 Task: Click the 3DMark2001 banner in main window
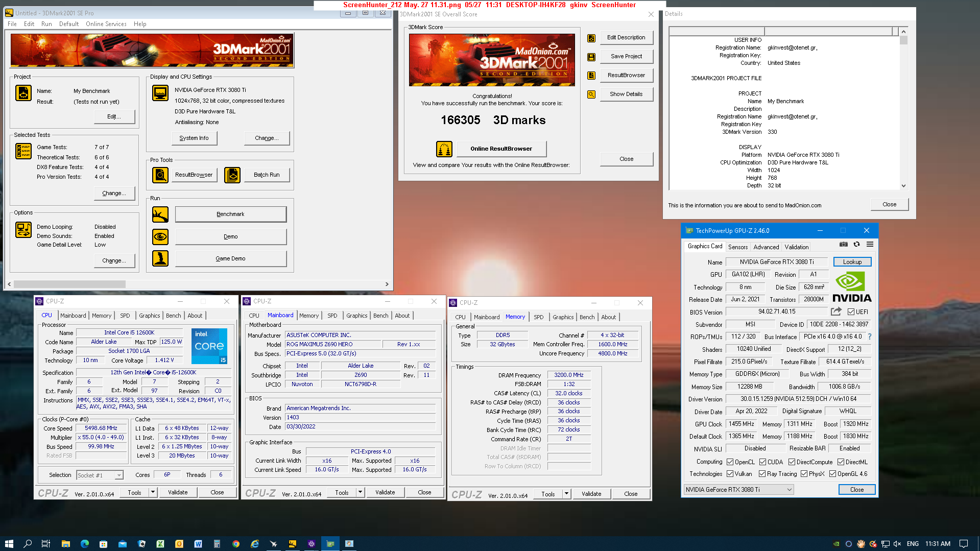152,51
